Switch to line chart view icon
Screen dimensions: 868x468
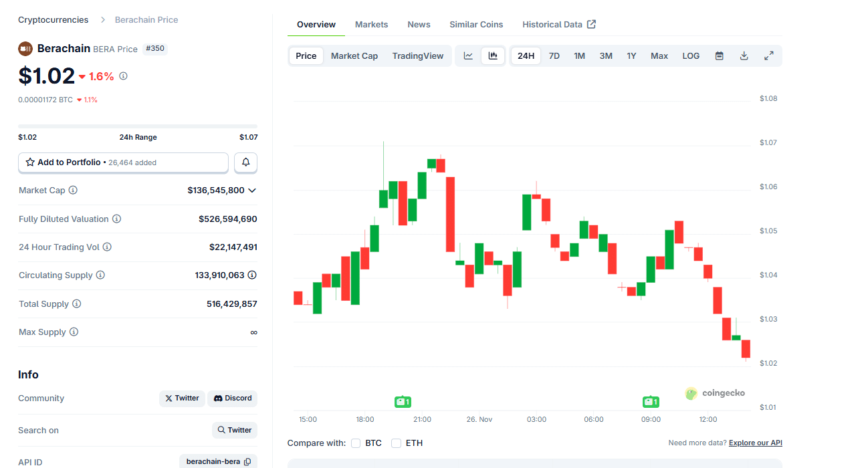point(468,56)
